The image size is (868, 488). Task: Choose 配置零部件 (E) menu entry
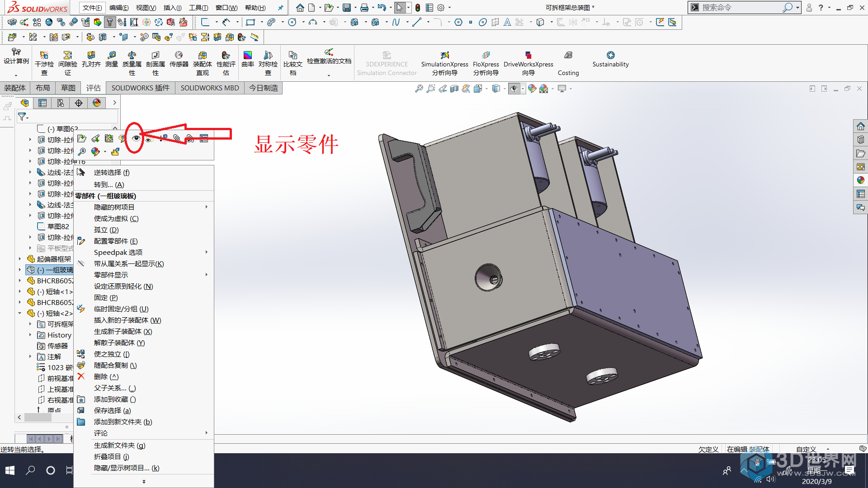116,241
